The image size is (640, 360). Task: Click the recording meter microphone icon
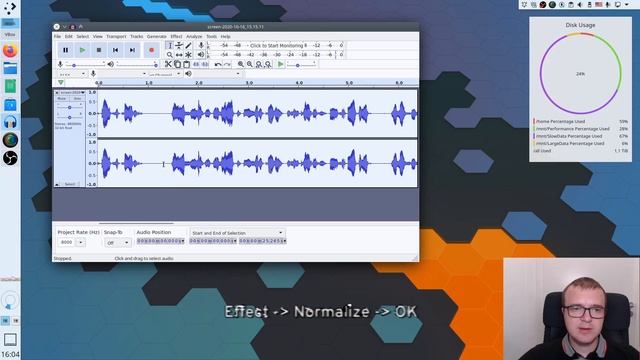[201, 45]
